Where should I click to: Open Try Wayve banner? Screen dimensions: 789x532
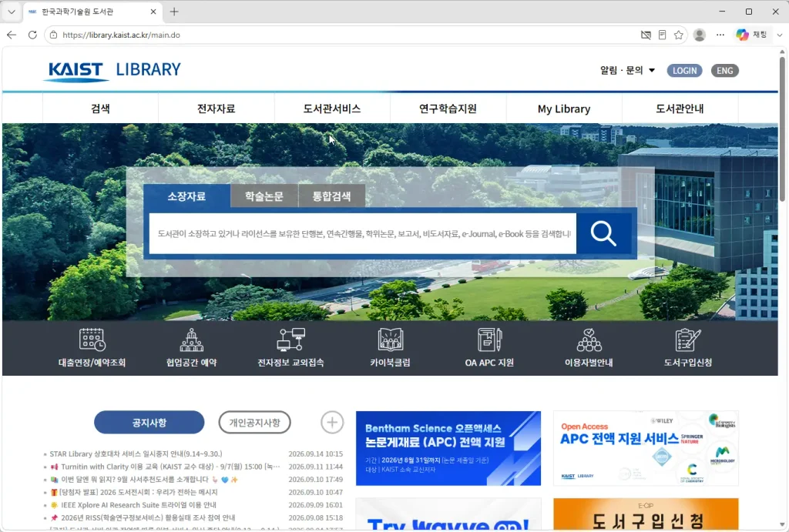coord(448,514)
